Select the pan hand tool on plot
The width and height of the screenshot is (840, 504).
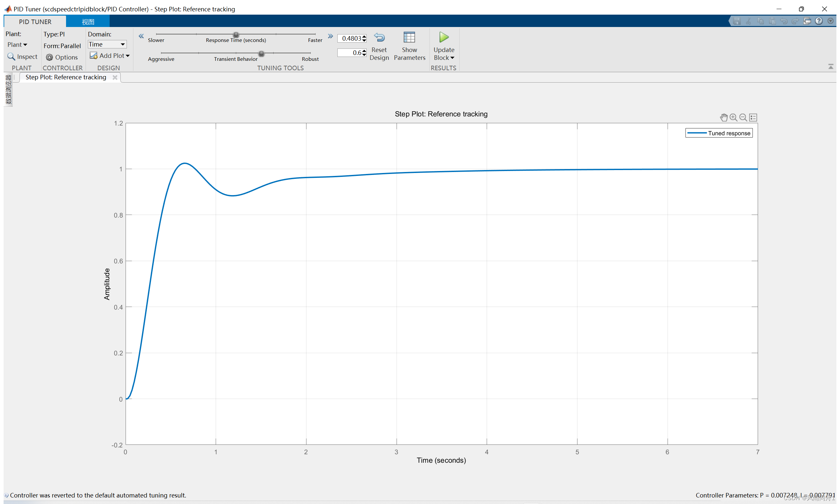click(x=724, y=117)
